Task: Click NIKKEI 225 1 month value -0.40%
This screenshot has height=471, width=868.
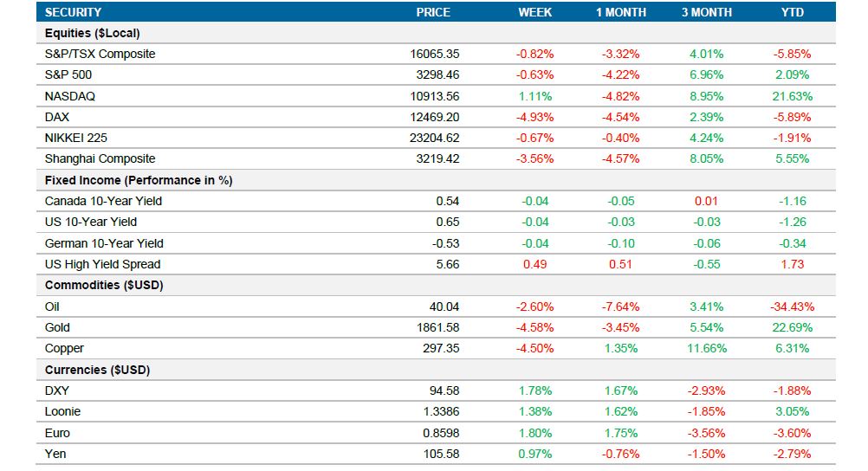Action: [x=620, y=138]
